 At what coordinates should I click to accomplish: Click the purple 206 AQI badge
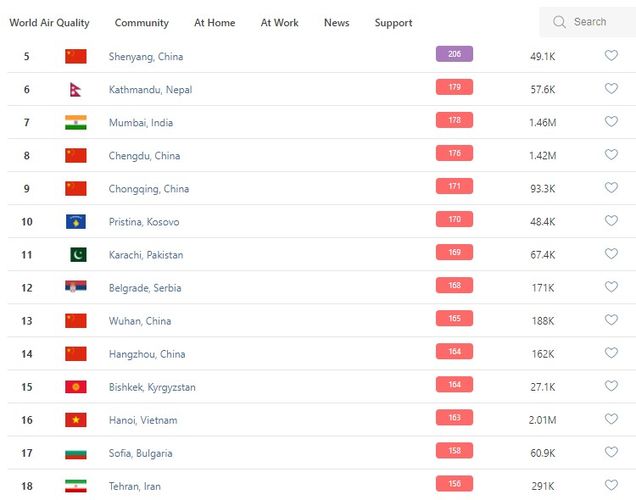[x=454, y=55]
